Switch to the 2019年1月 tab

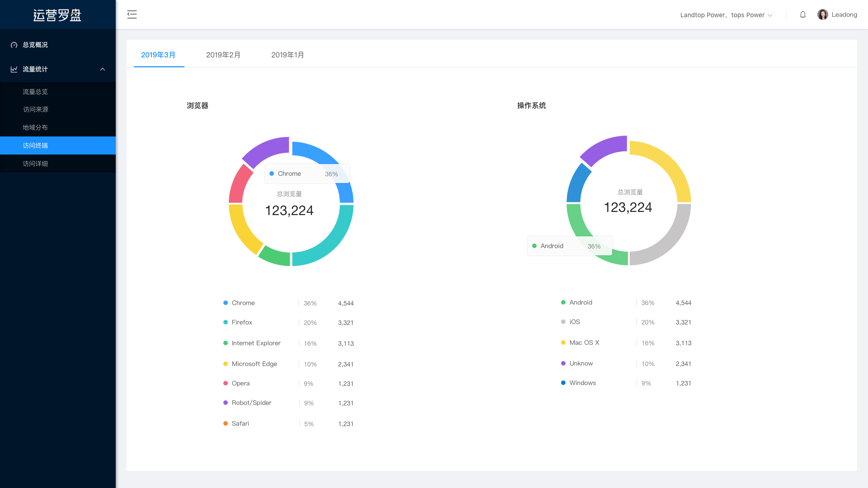288,55
